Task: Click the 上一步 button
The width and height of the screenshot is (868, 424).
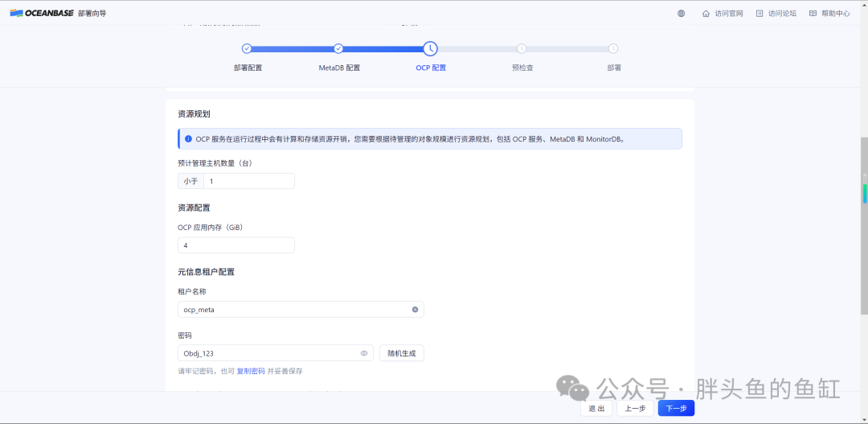Action: point(635,409)
